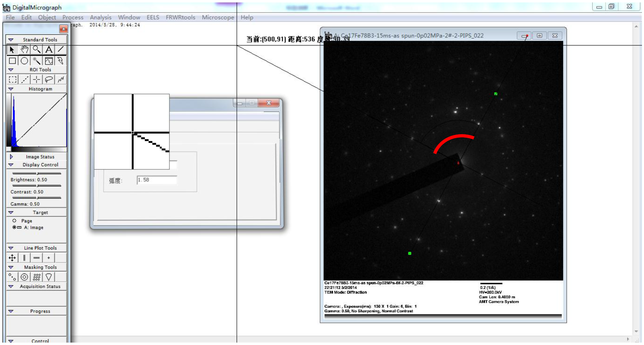This screenshot has height=345, width=644.
Task: Select the rectangular ROI tool
Action: pyautogui.click(x=12, y=80)
